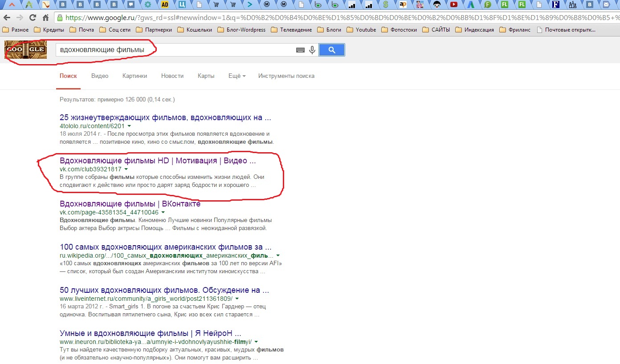Open the Кредиты bookmarks folder
The width and height of the screenshot is (620, 364).
pos(49,30)
